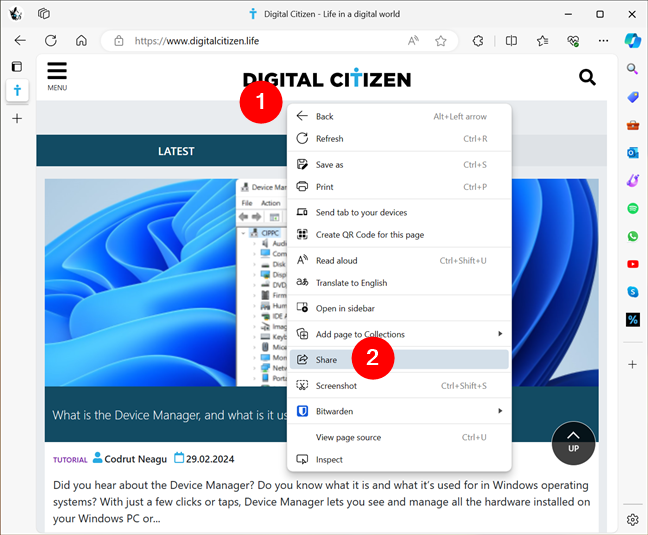Open Browser essentials heart icon
This screenshot has height=535, width=648.
pos(573,41)
